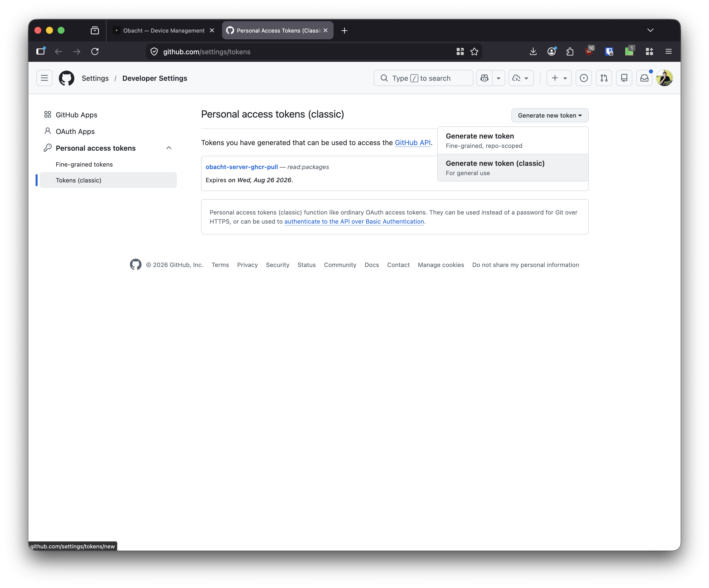Go to Settings breadcrumb link

tap(95, 78)
